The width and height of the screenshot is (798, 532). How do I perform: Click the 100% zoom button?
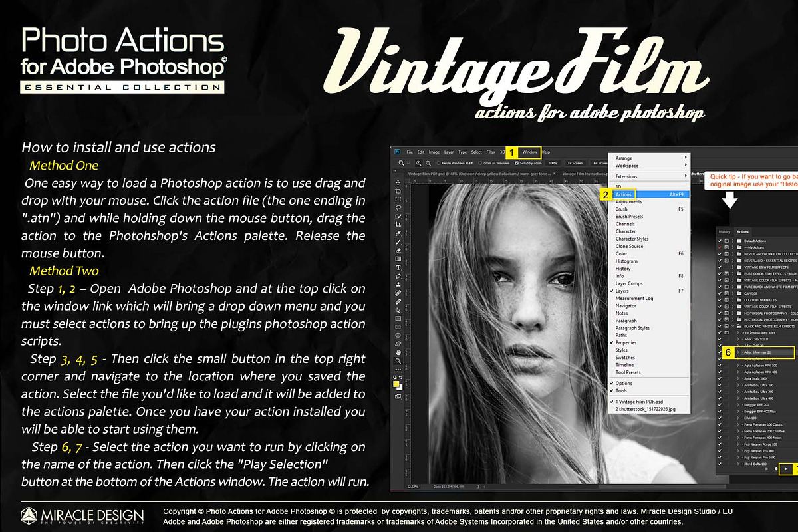pos(553,163)
